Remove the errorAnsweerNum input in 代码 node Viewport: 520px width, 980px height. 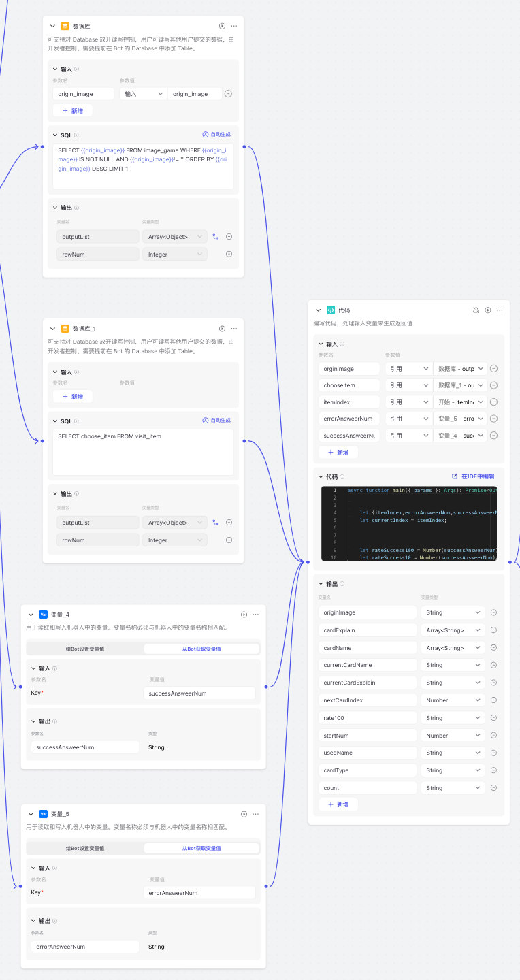[493, 419]
